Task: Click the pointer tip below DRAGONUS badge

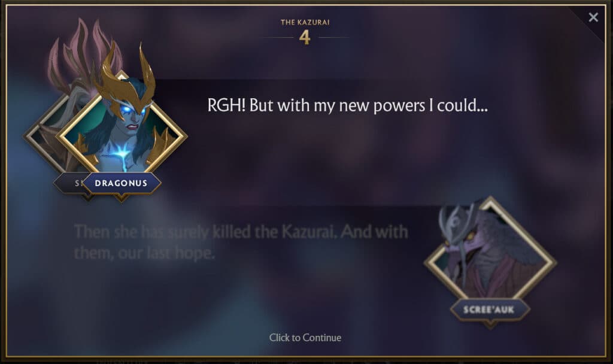Action: click(x=121, y=198)
